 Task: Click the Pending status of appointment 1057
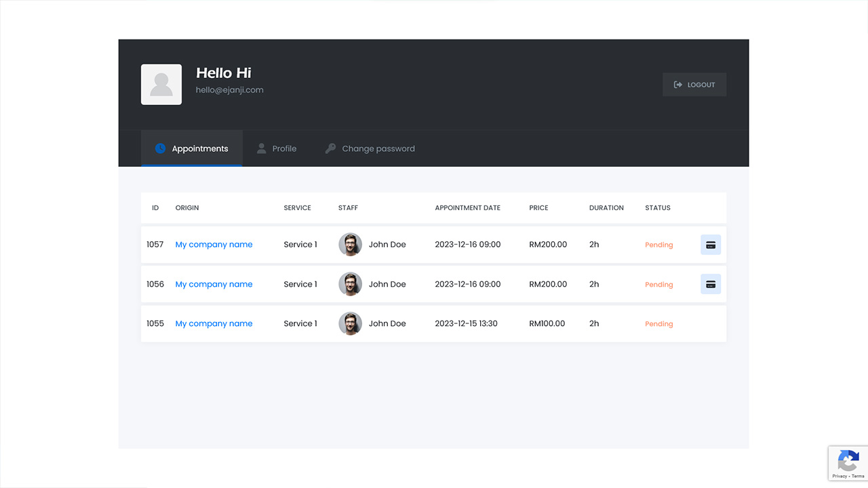click(658, 245)
